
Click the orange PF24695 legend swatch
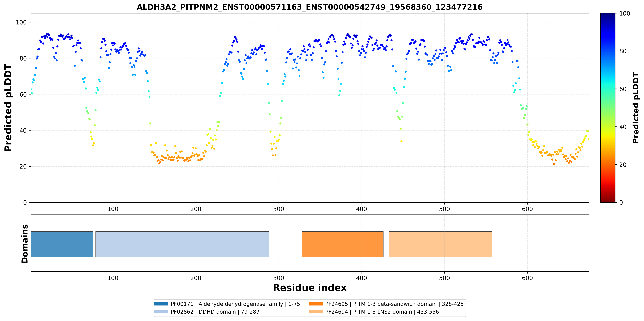pyautogui.click(x=316, y=304)
